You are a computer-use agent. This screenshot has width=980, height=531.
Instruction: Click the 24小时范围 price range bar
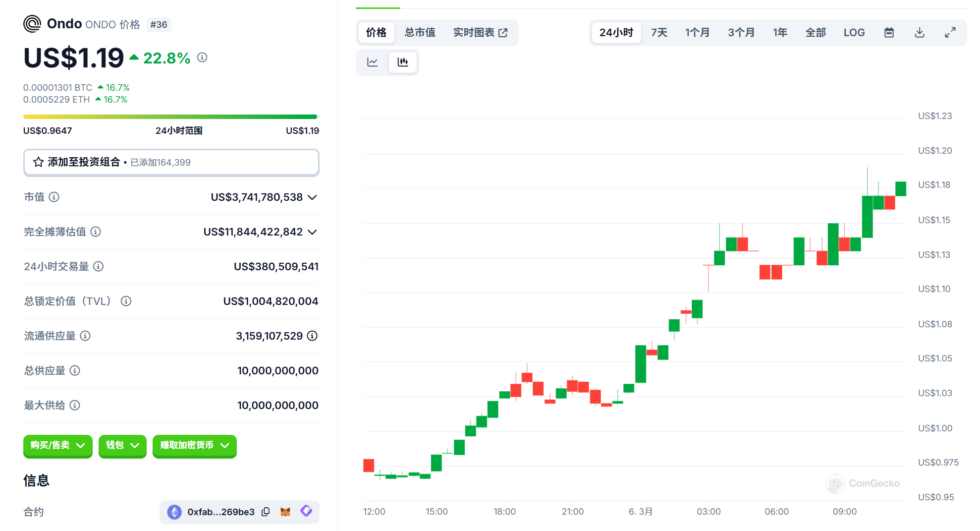[170, 117]
